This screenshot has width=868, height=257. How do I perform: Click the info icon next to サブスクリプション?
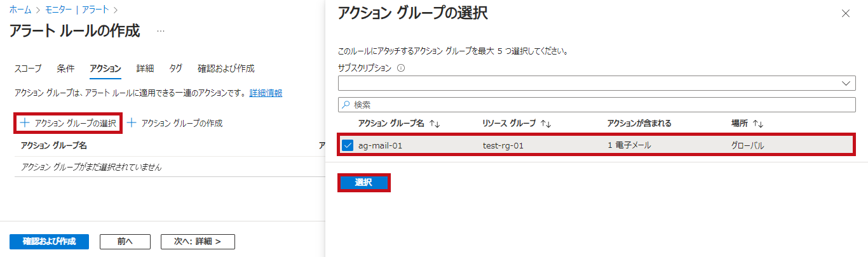coord(401,69)
